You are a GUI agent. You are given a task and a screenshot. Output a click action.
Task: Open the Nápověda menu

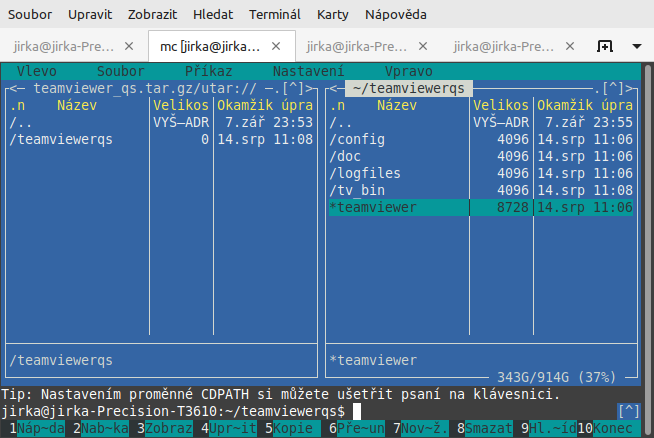396,15
